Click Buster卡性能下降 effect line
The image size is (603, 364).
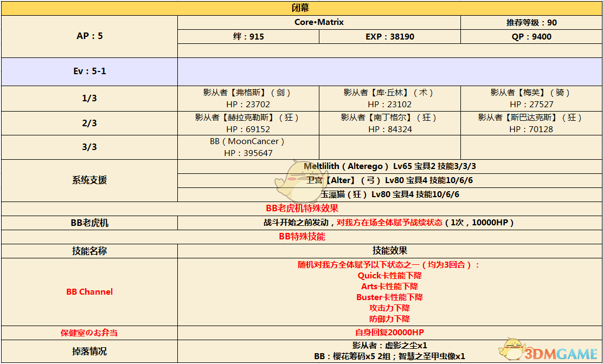tap(389, 297)
